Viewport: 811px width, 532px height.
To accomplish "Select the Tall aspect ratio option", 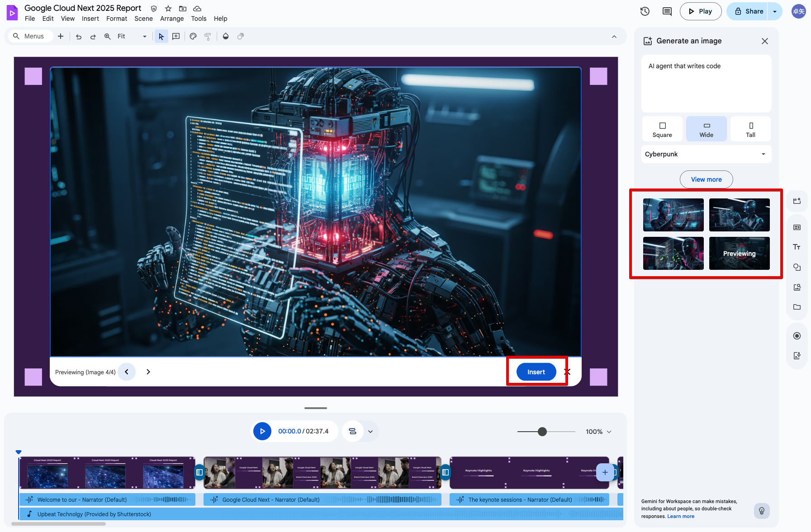I will pyautogui.click(x=750, y=129).
